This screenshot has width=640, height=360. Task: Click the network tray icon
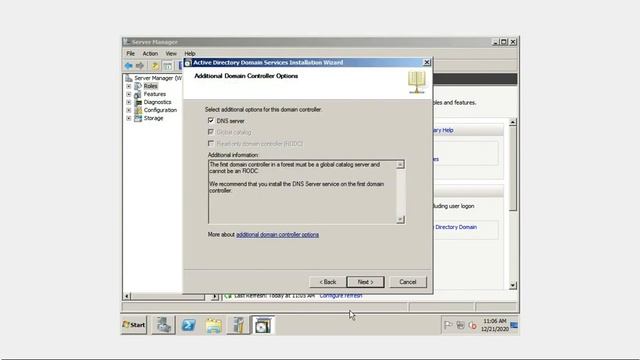click(460, 325)
